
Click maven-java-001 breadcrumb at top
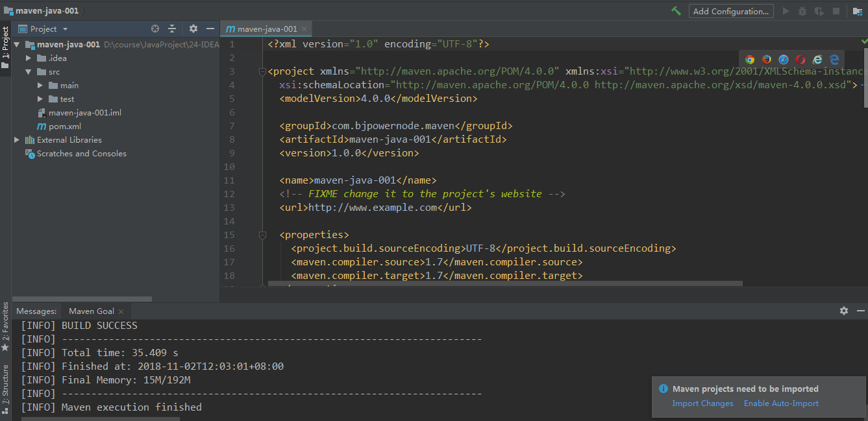[47, 11]
